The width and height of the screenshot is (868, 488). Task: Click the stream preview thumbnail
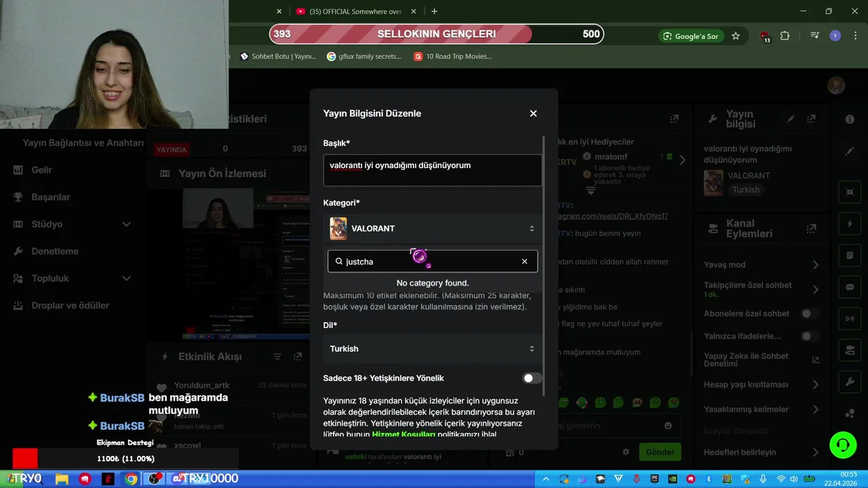point(246,264)
